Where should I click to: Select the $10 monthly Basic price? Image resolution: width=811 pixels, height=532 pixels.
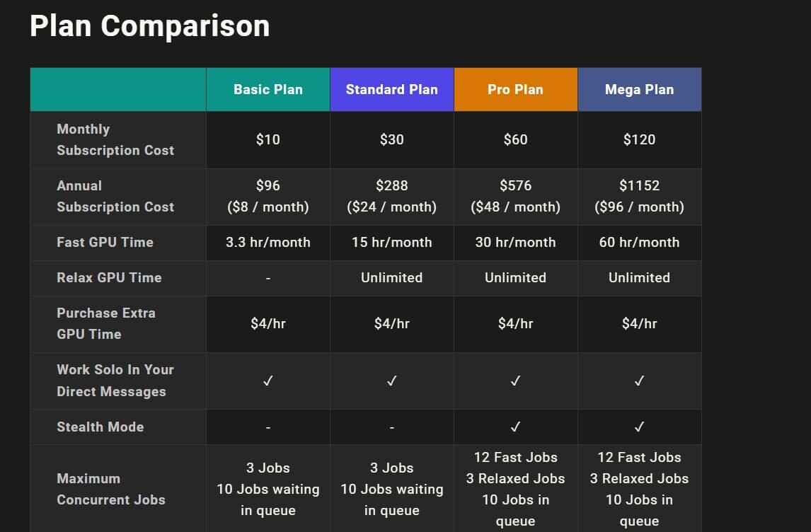pos(268,139)
